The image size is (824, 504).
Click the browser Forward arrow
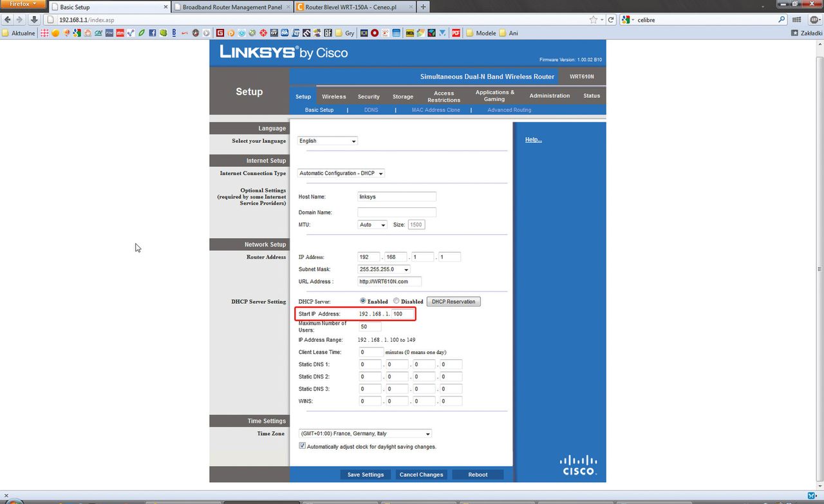tap(19, 20)
